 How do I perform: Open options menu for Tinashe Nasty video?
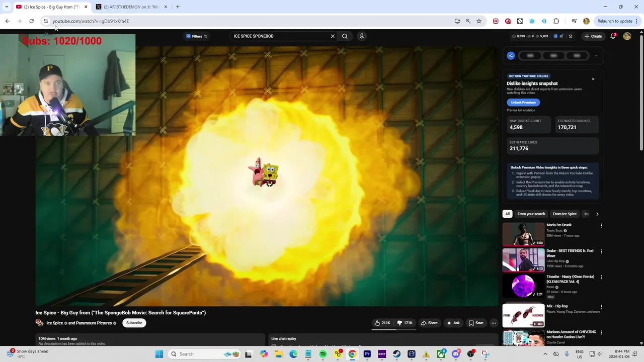click(601, 277)
